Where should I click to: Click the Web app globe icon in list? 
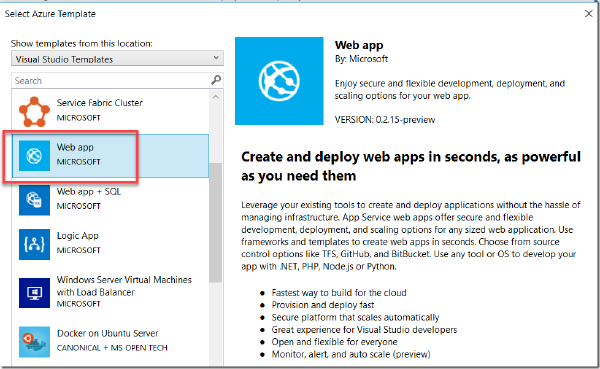(x=34, y=156)
